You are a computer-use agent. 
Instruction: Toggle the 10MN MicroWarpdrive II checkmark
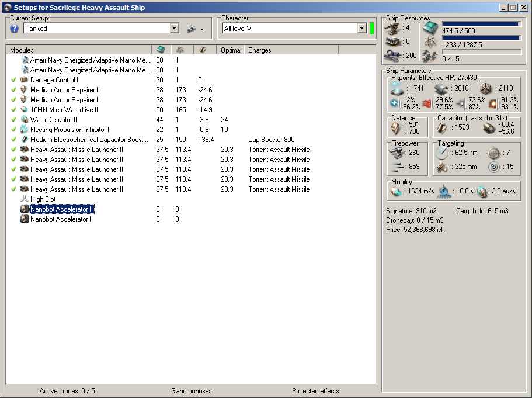(x=13, y=110)
